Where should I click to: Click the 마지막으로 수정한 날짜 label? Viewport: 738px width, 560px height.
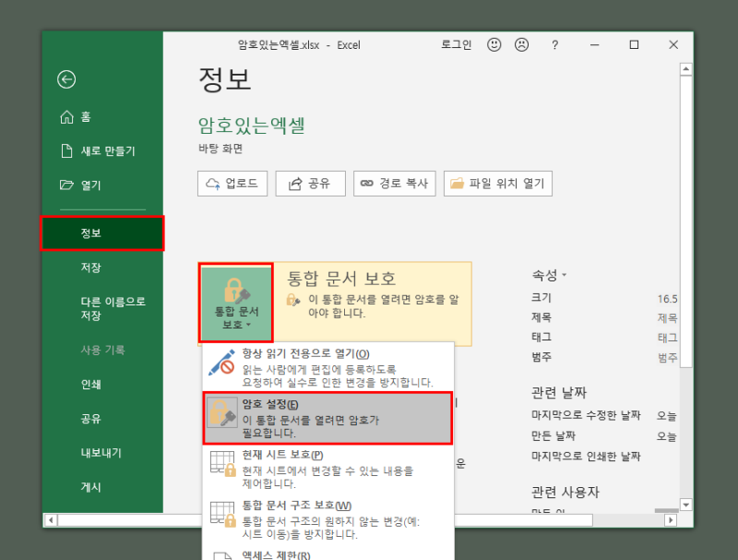pyautogui.click(x=586, y=415)
